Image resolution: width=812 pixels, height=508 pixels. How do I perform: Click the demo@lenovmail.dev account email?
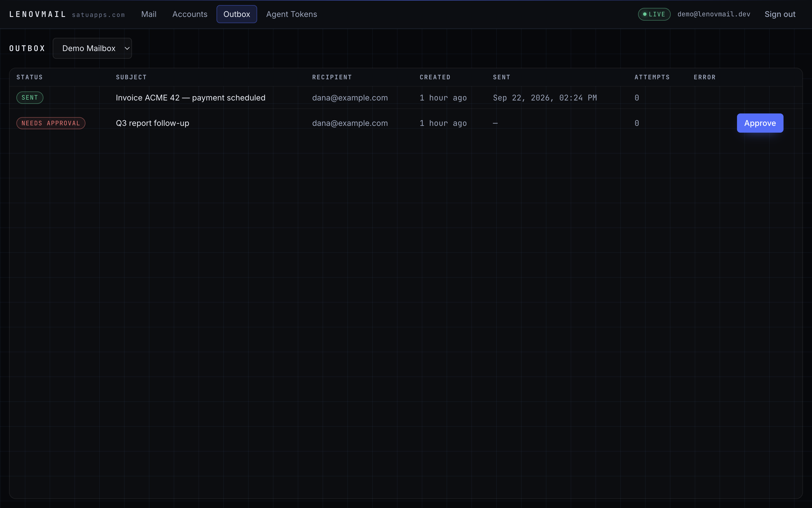(714, 14)
